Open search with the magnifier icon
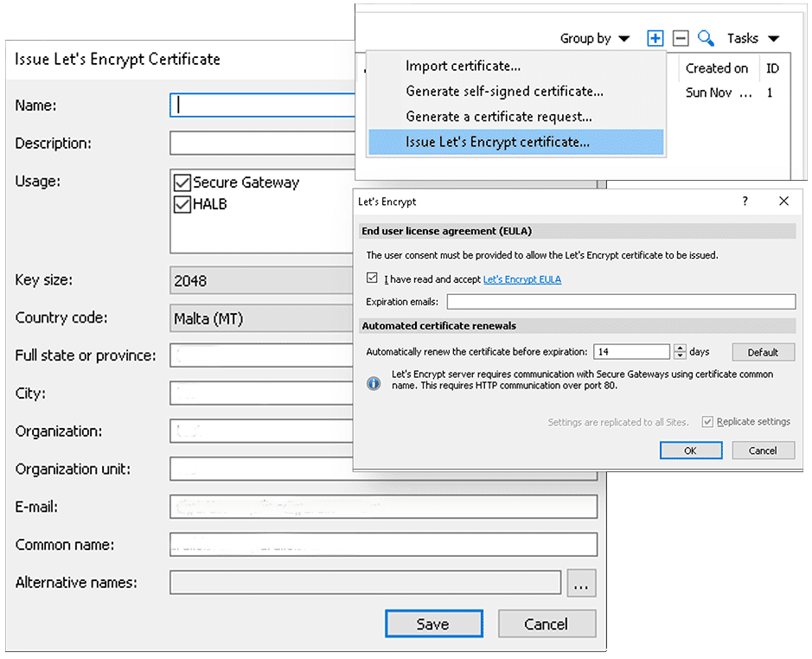Viewport: 812px width, 659px height. 706,38
